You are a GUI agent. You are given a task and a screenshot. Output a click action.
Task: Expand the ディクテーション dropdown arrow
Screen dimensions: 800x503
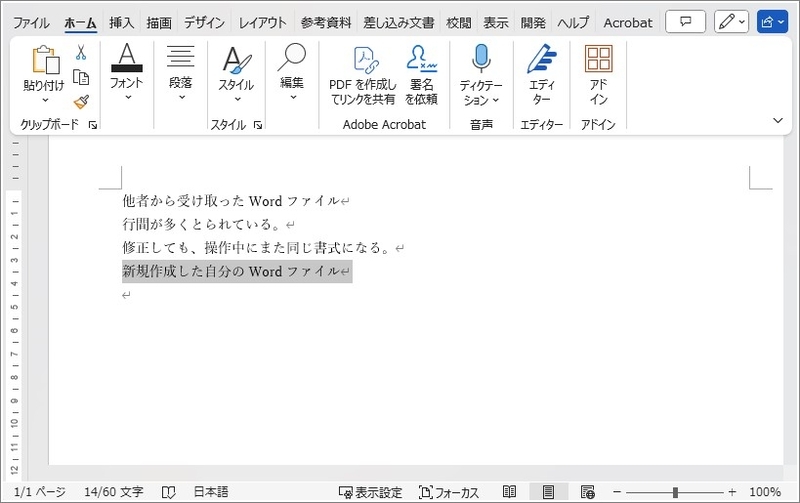tap(495, 100)
